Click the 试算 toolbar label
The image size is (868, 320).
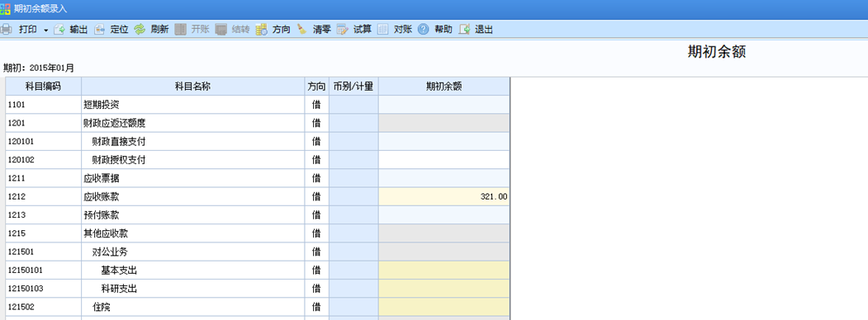pyautogui.click(x=363, y=30)
